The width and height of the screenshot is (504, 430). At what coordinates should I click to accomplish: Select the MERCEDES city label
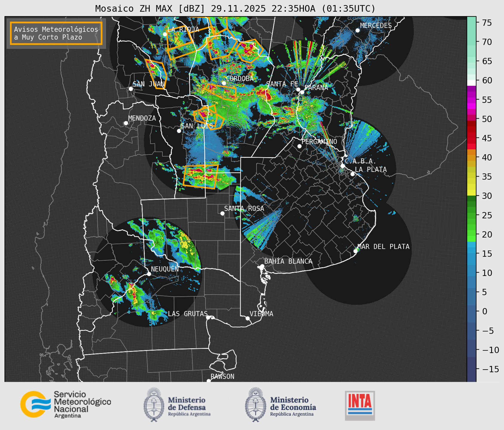[x=376, y=26]
